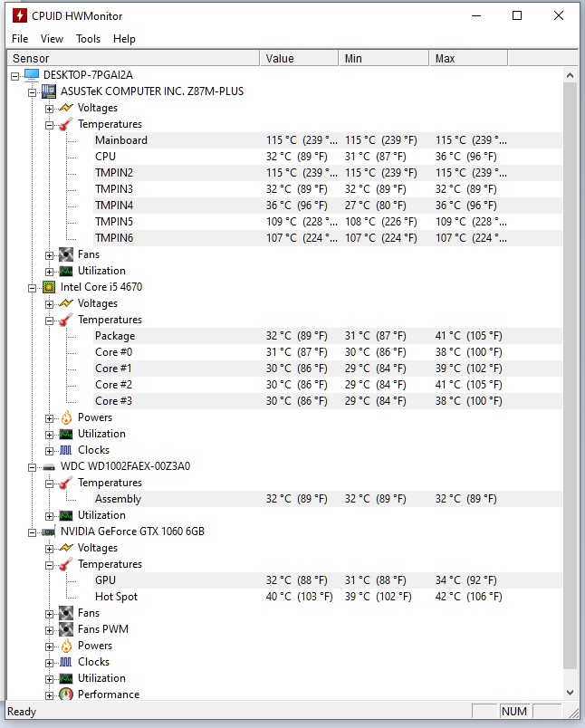The width and height of the screenshot is (585, 728).
Task: Click TMPIN4 min value 27 °C
Action: 375,206
